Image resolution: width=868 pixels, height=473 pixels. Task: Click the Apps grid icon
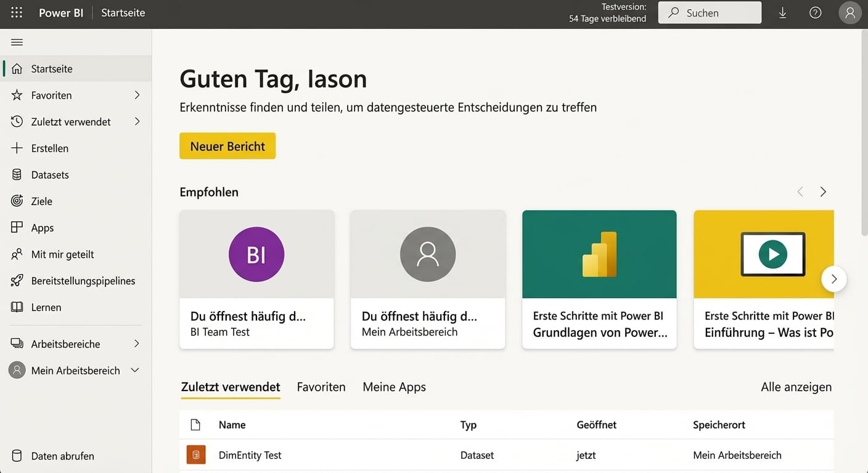point(17,227)
